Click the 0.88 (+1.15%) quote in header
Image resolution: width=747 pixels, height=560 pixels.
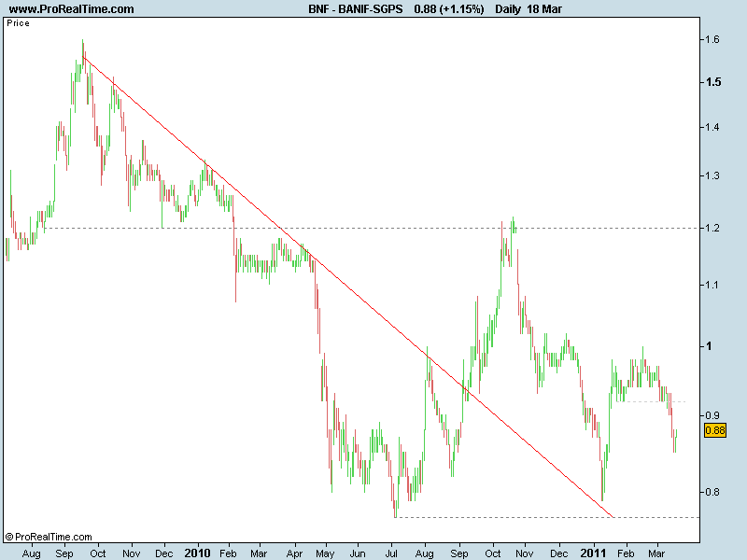pos(449,9)
